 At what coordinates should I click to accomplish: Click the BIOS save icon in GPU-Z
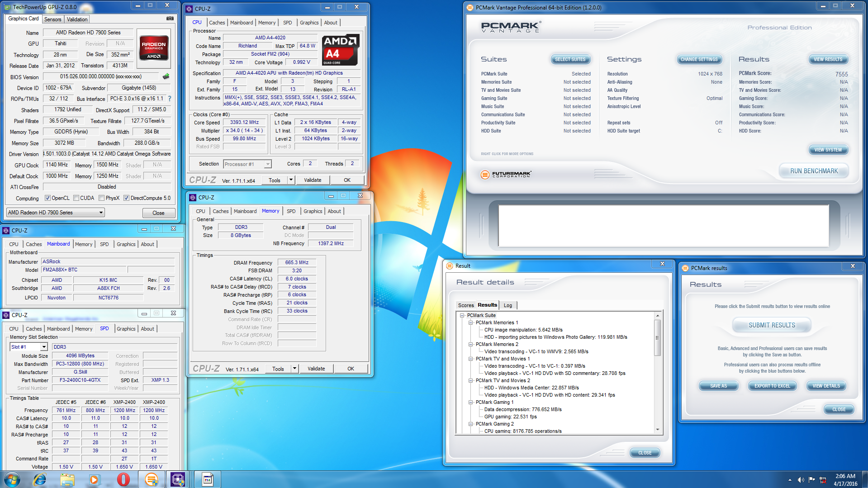166,76
